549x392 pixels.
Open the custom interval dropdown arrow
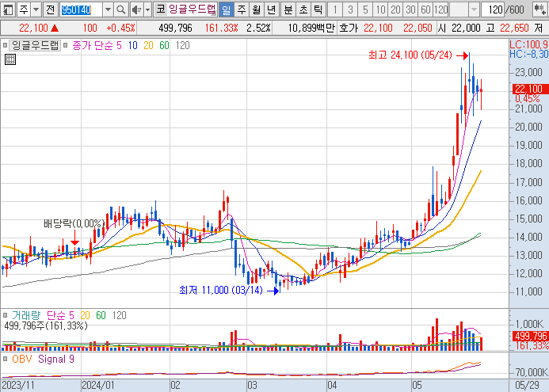click(474, 10)
